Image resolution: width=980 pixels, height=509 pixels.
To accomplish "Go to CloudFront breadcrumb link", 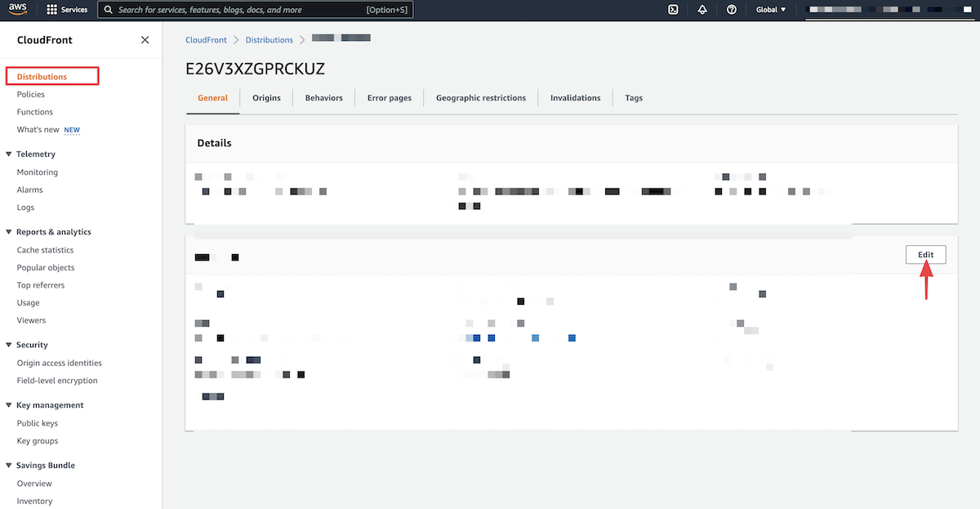I will click(207, 40).
